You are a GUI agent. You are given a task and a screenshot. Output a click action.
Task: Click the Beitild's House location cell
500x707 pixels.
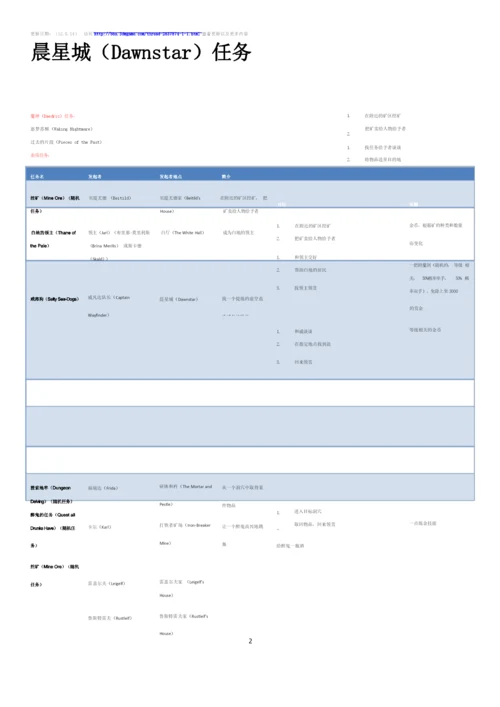pyautogui.click(x=180, y=205)
